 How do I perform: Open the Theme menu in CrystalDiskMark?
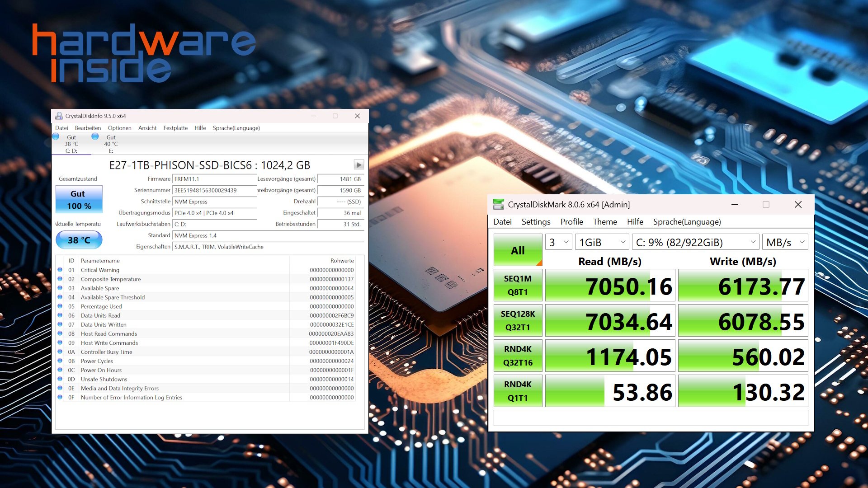click(x=604, y=222)
